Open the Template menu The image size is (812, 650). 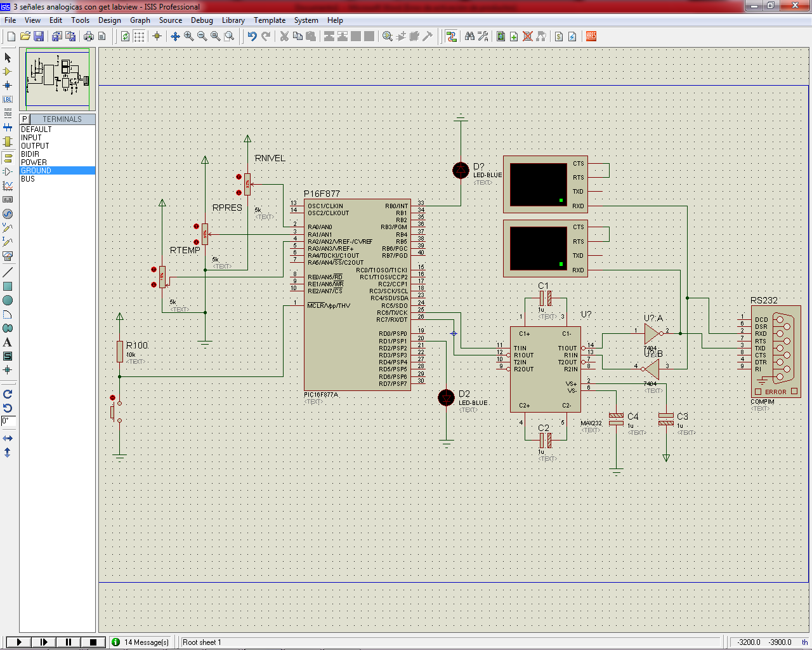(270, 20)
